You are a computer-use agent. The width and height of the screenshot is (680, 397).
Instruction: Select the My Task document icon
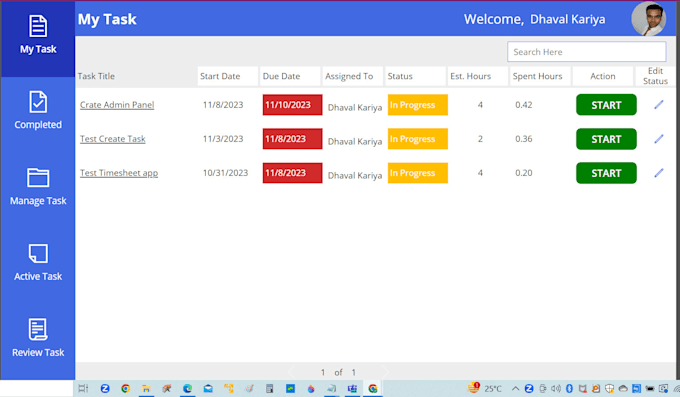tap(38, 26)
